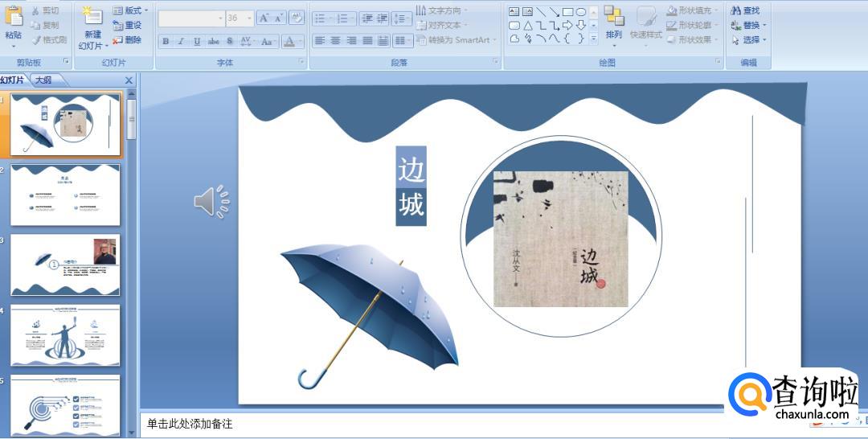This screenshot has width=868, height=439.
Task: Click the Paste (粘贴) clipboard icon
Action: (14, 15)
